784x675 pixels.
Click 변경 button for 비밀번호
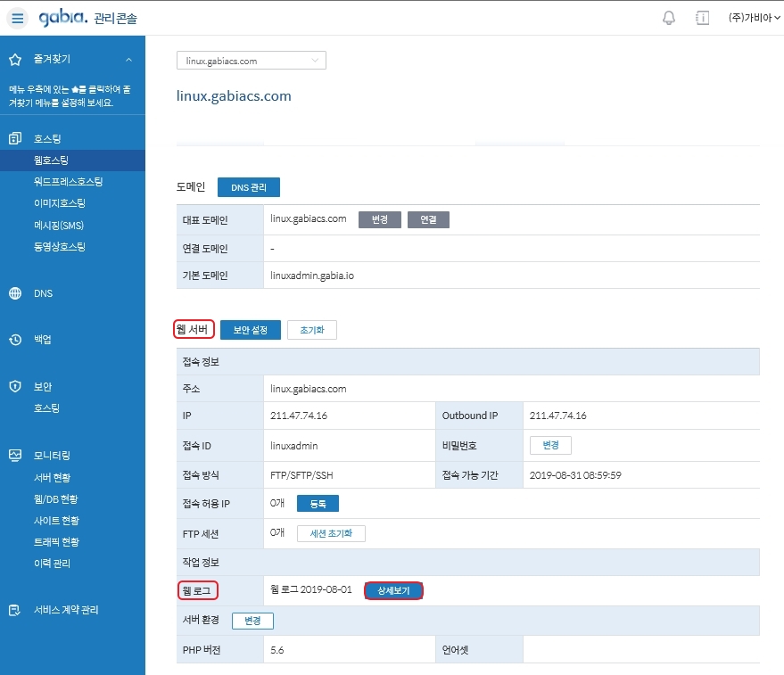tap(550, 445)
